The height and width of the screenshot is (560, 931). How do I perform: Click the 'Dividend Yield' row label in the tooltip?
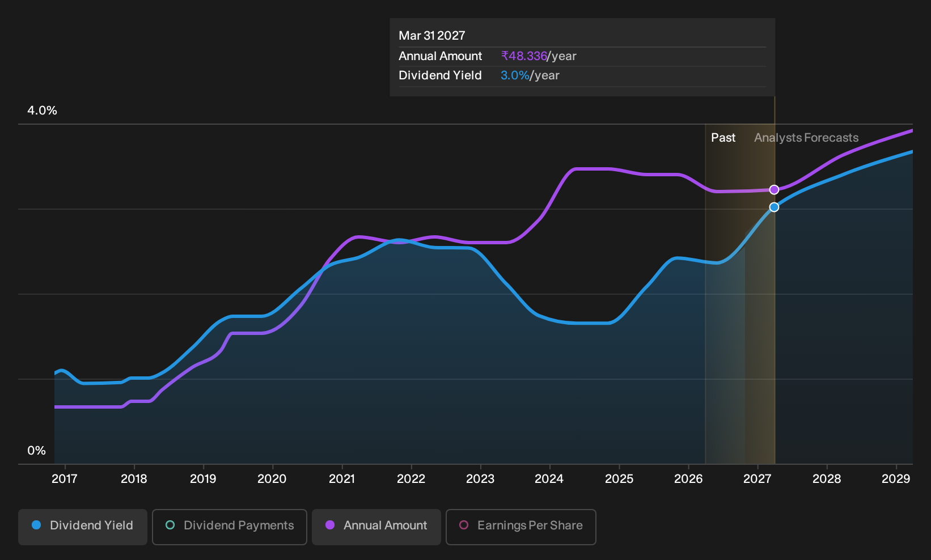441,75
